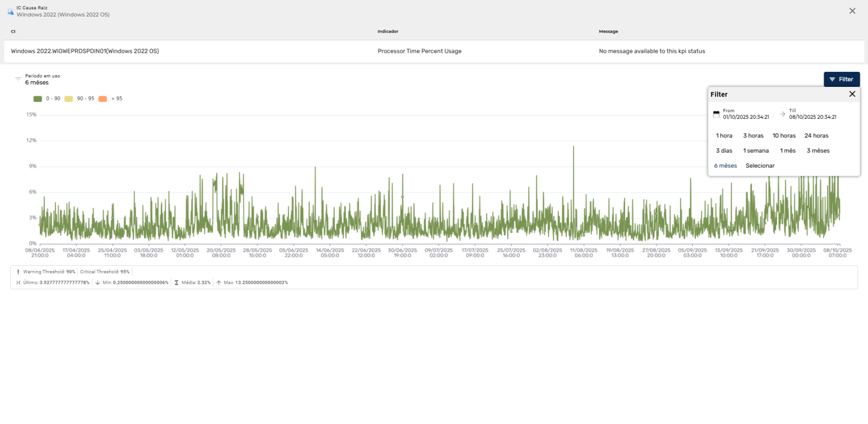Click the Min down-arrow icon
The height and width of the screenshot is (424, 868).
[x=98, y=283]
